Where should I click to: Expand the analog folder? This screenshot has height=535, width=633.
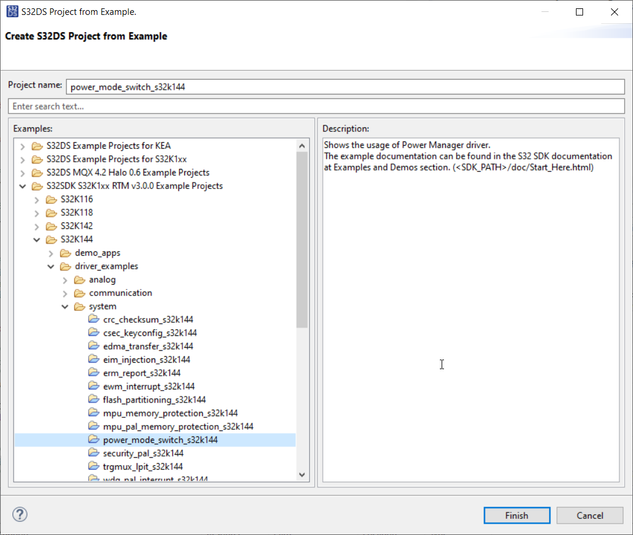[x=65, y=280]
